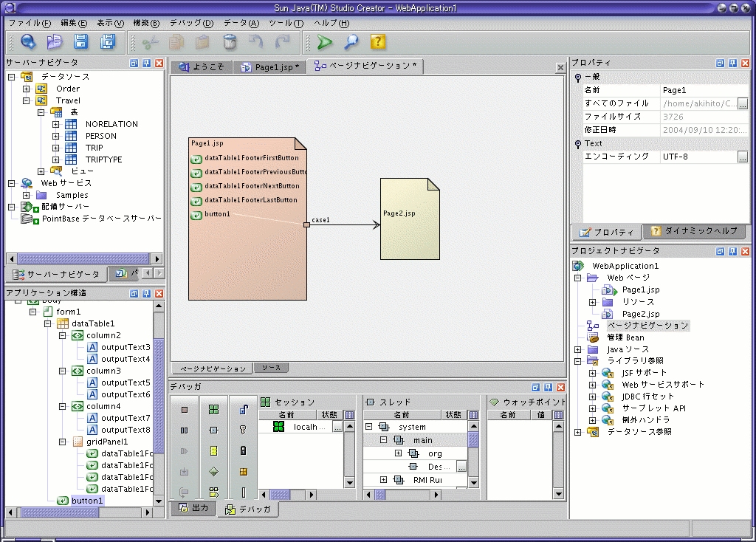756x542 pixels.
Task: Click the yellow document icon in debugger column
Action: point(213,451)
